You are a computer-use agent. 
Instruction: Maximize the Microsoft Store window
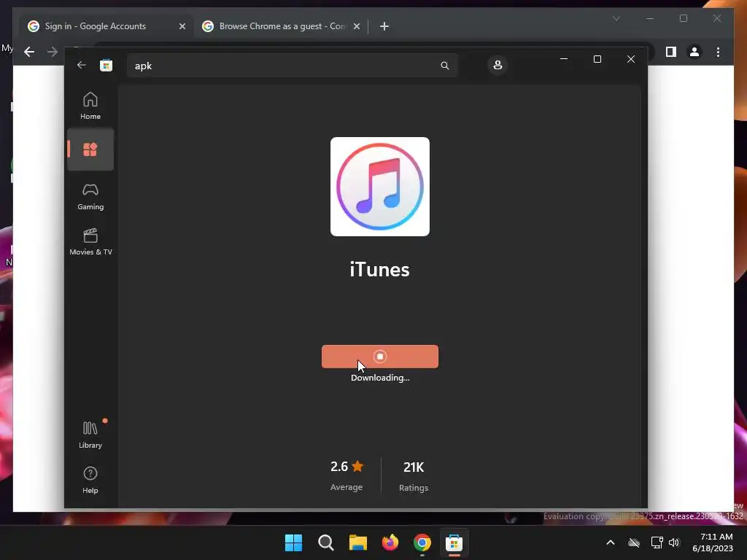(x=597, y=59)
